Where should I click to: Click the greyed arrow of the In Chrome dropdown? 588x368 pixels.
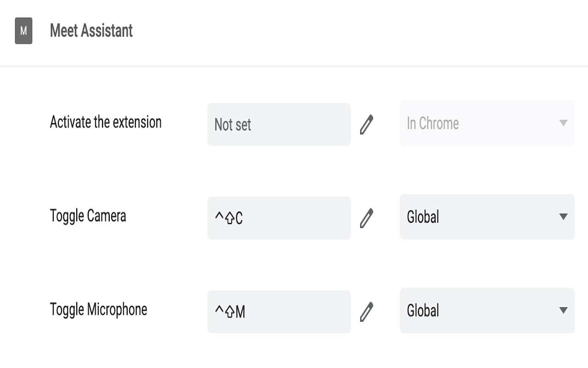point(563,123)
